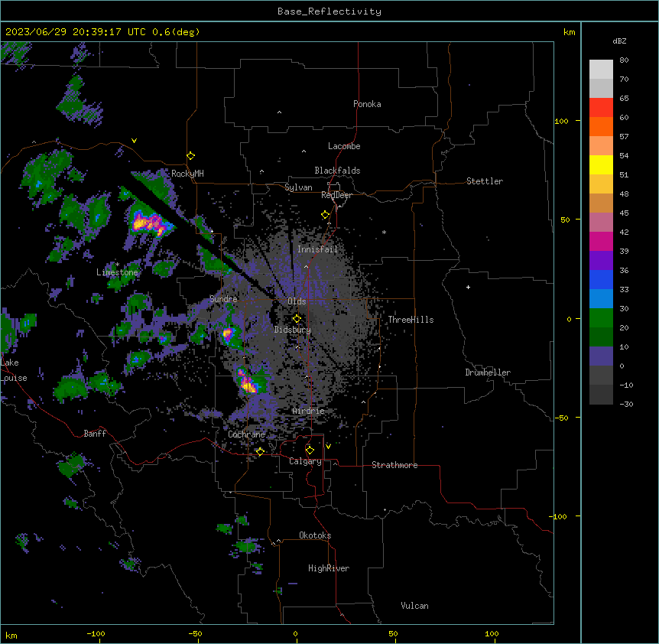
Task: Click the Banff label
Action: point(95,434)
